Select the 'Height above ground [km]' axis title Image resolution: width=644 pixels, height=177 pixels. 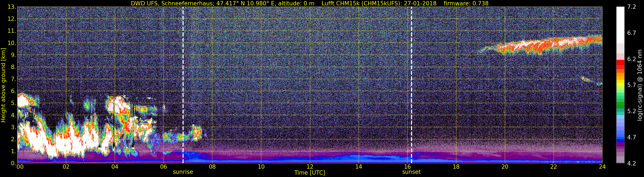coord(3,85)
